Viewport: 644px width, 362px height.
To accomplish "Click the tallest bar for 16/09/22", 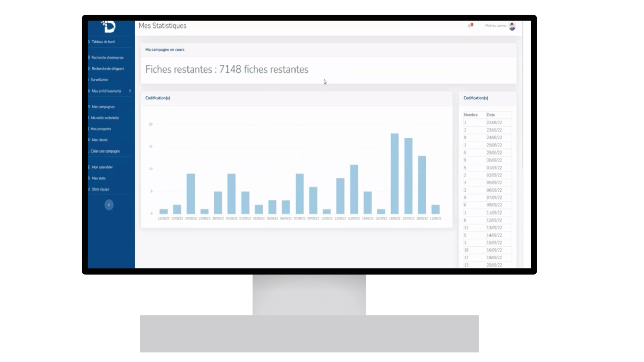I will tap(395, 174).
